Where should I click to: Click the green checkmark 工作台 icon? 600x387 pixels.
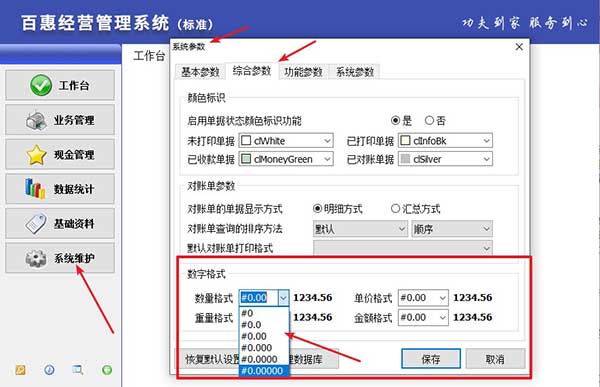pos(41,85)
